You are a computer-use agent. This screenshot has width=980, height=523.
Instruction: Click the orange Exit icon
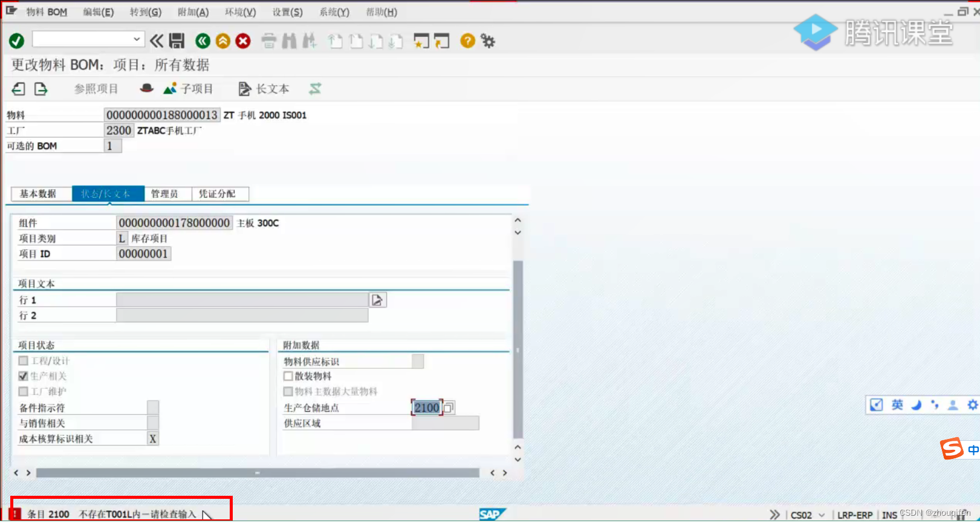[x=223, y=41]
